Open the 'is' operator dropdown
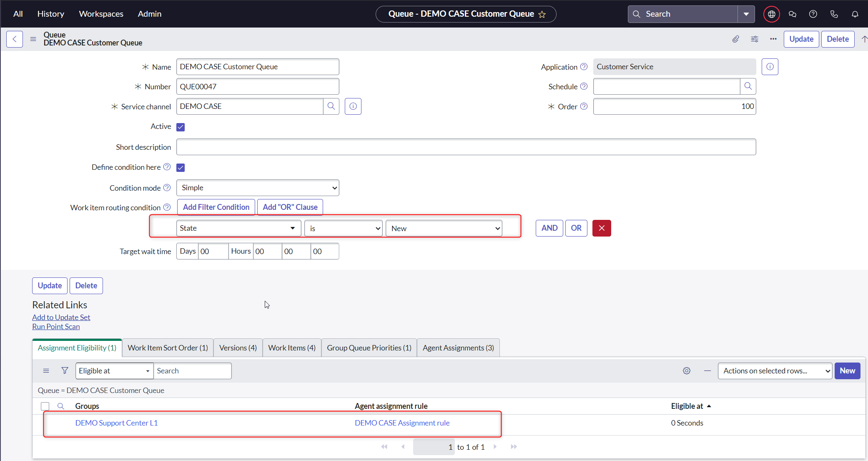 (343, 228)
